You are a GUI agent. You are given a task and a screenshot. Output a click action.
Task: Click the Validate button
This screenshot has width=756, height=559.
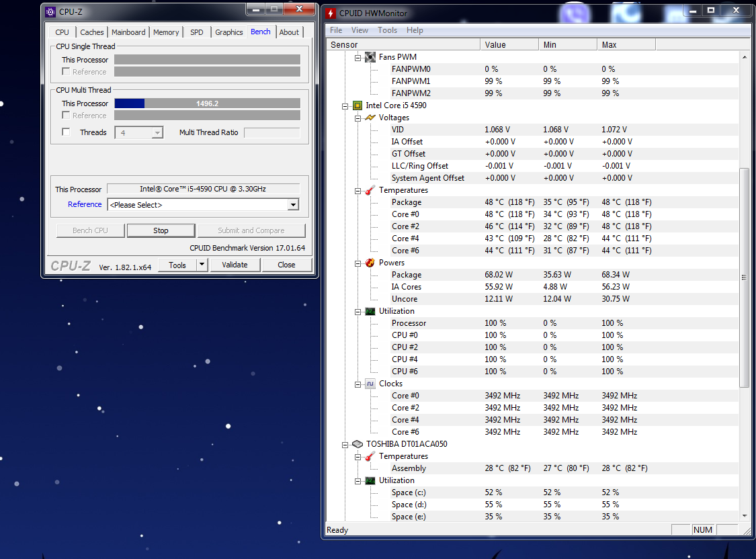click(x=235, y=265)
